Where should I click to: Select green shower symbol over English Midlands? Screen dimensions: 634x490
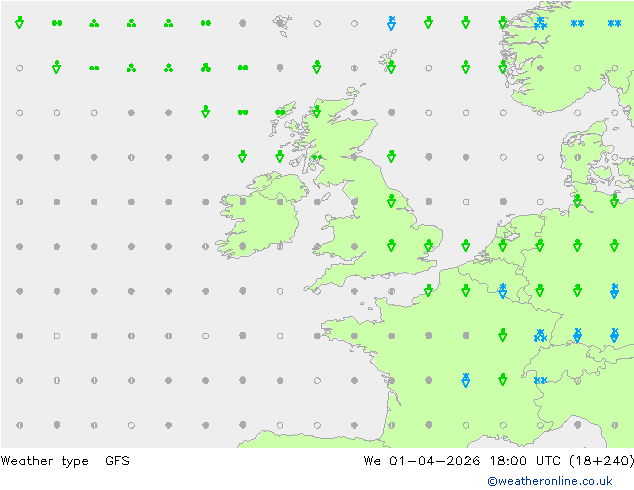[x=391, y=245]
